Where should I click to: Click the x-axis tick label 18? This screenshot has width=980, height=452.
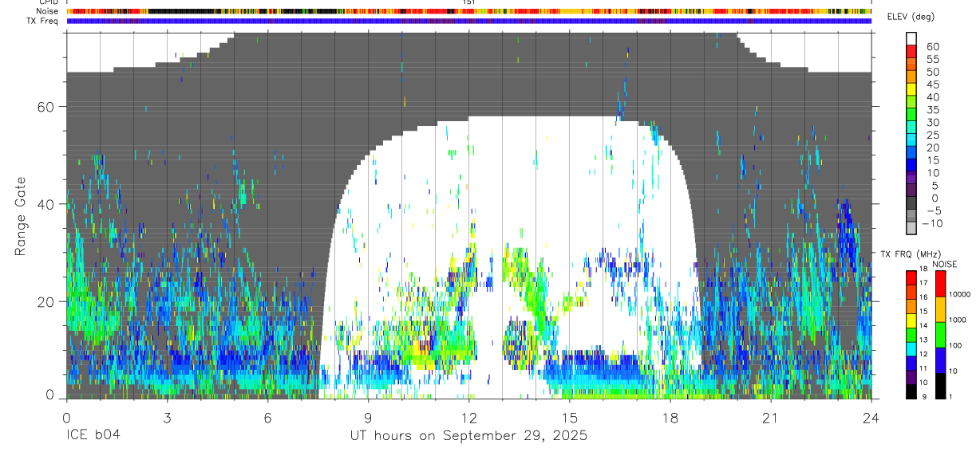[670, 418]
